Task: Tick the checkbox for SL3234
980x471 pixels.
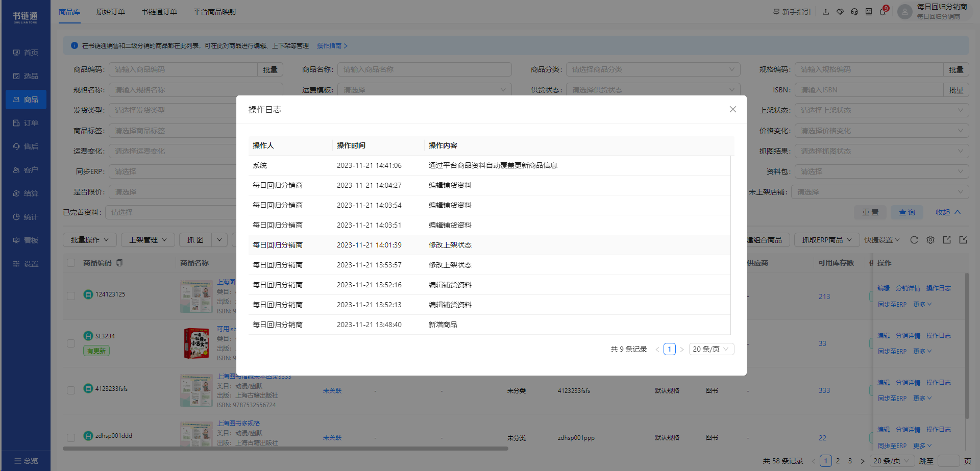Action: coord(71,343)
